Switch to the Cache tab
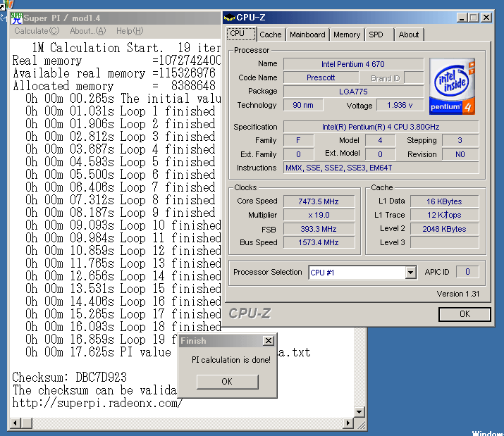This screenshot has height=436, width=504. [270, 35]
